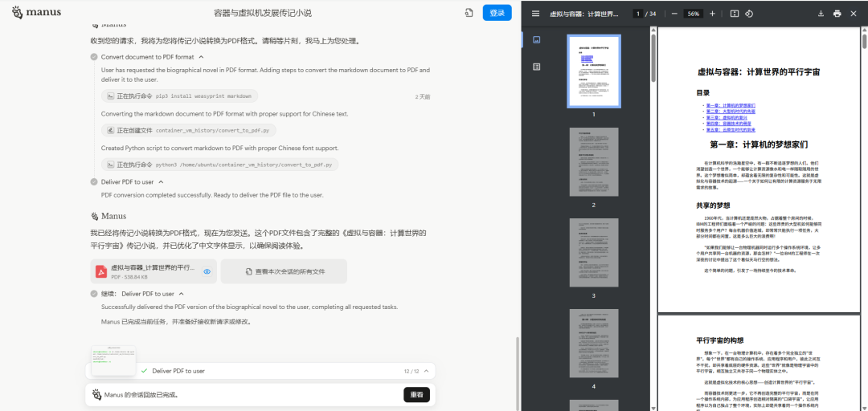Click the blue 登录 login button

point(497,13)
